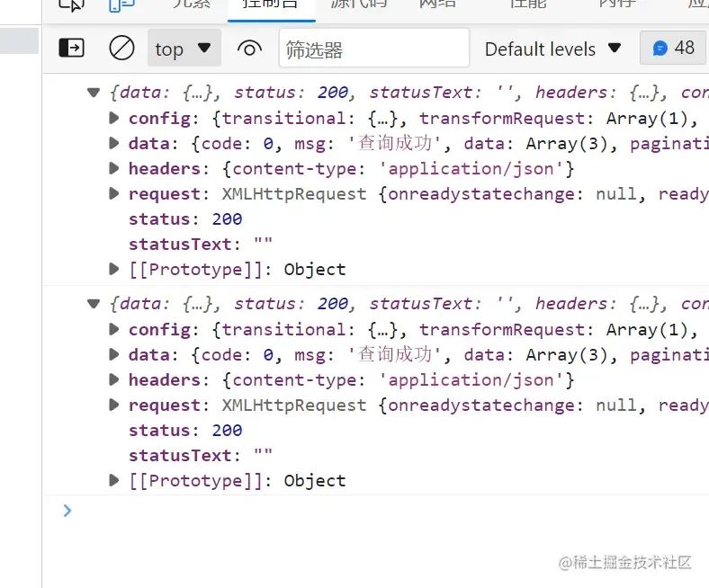Expand headers in the second response object
Image resolution: width=709 pixels, height=588 pixels.
pos(113,380)
